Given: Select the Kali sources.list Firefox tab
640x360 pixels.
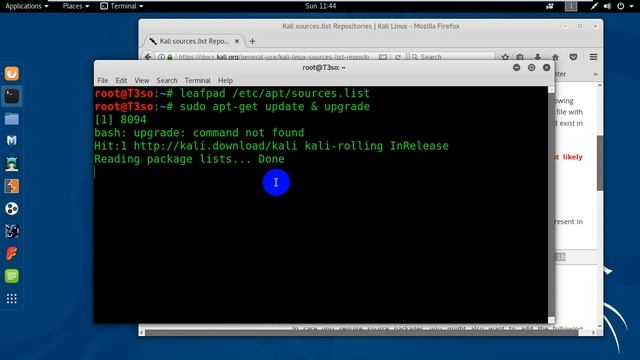Looking at the screenshot, I should (194, 41).
